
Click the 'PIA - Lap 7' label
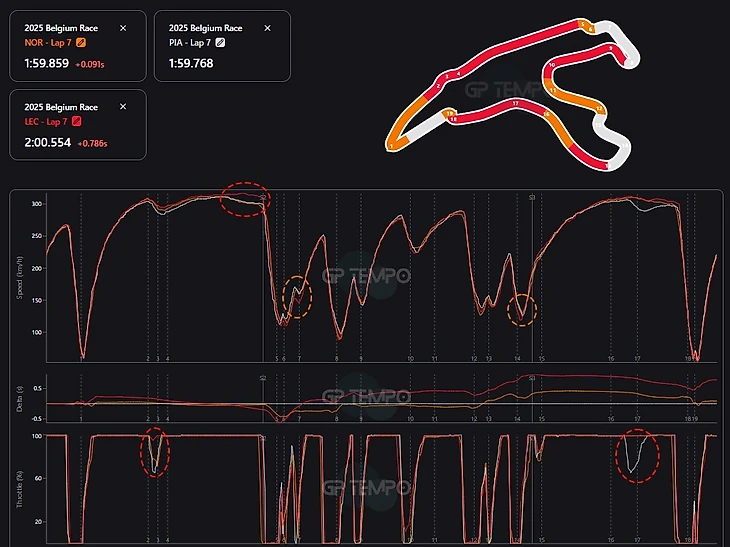[x=190, y=42]
